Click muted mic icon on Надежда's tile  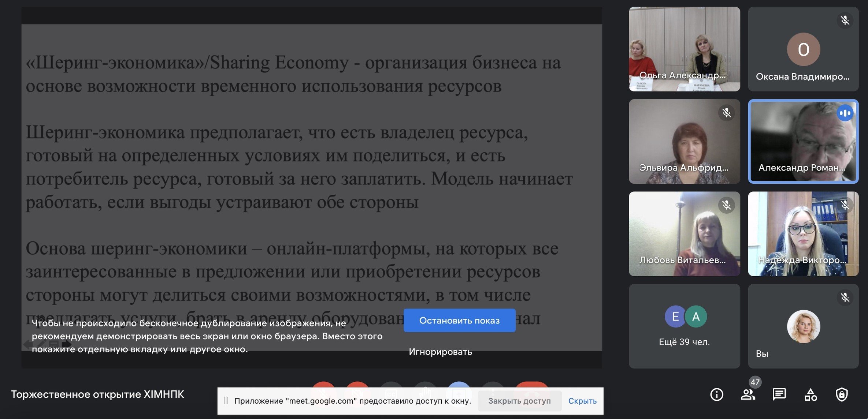click(x=845, y=205)
